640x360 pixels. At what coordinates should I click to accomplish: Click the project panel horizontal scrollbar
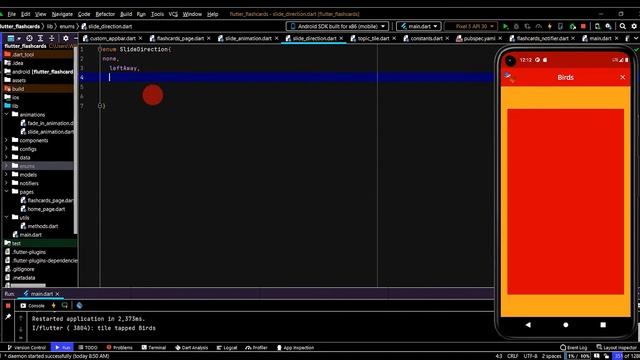(x=28, y=285)
